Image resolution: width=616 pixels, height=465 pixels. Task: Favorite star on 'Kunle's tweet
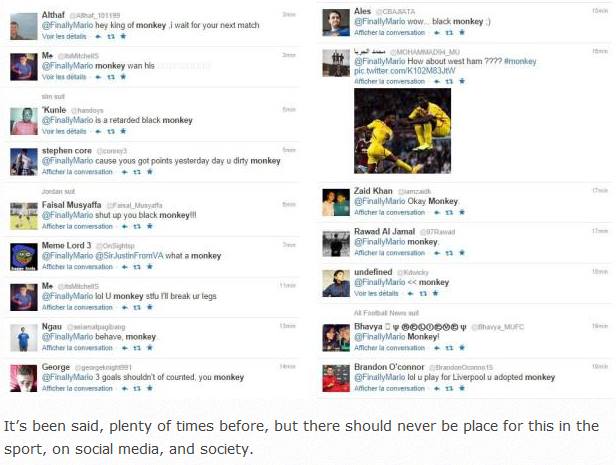123,131
